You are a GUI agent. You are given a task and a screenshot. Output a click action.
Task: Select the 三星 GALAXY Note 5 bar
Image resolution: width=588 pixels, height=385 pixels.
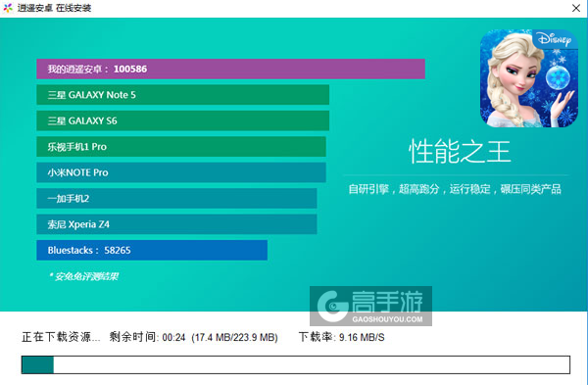pos(182,95)
